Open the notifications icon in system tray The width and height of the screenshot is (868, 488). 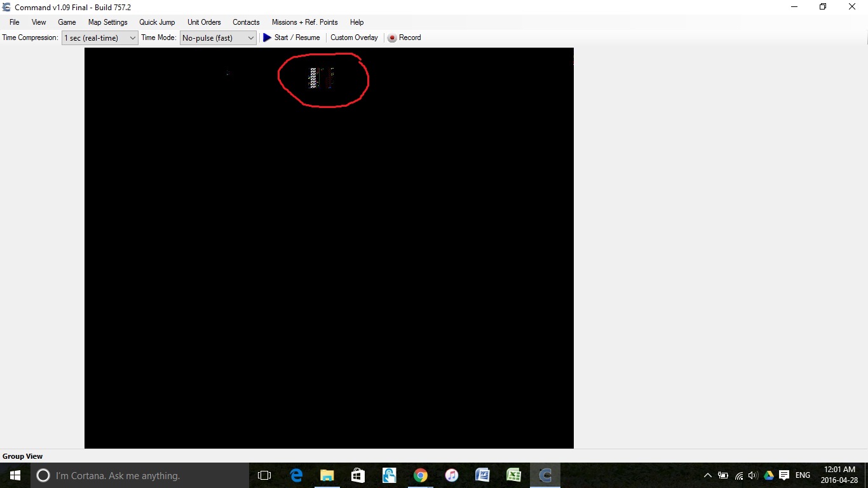[x=783, y=475]
